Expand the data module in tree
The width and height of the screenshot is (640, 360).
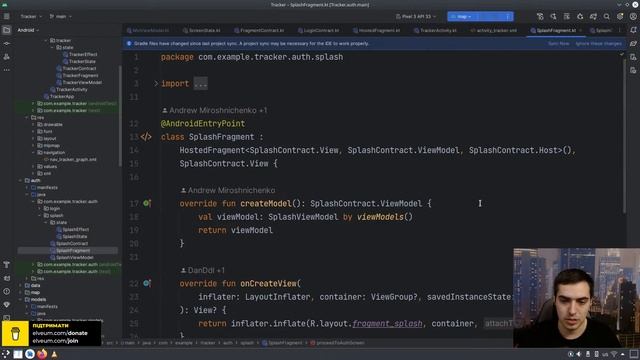[20, 285]
